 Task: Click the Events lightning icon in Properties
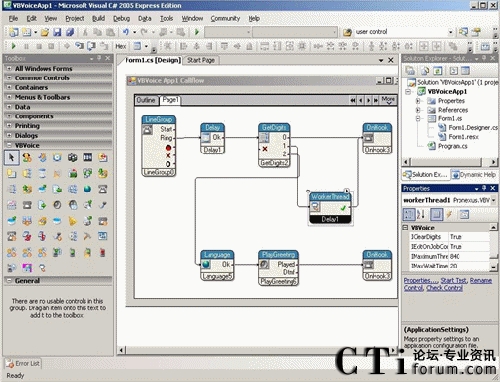(450, 214)
